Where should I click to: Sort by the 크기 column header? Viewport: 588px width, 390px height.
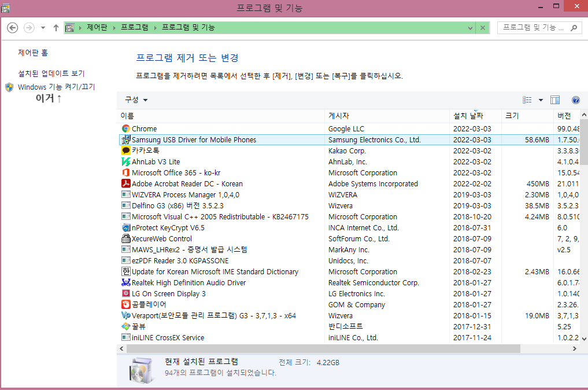point(527,116)
